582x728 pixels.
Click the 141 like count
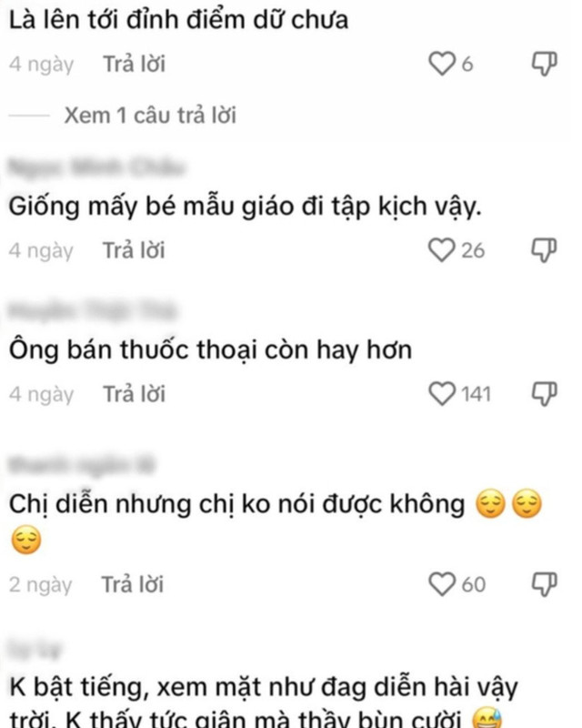coord(476,394)
